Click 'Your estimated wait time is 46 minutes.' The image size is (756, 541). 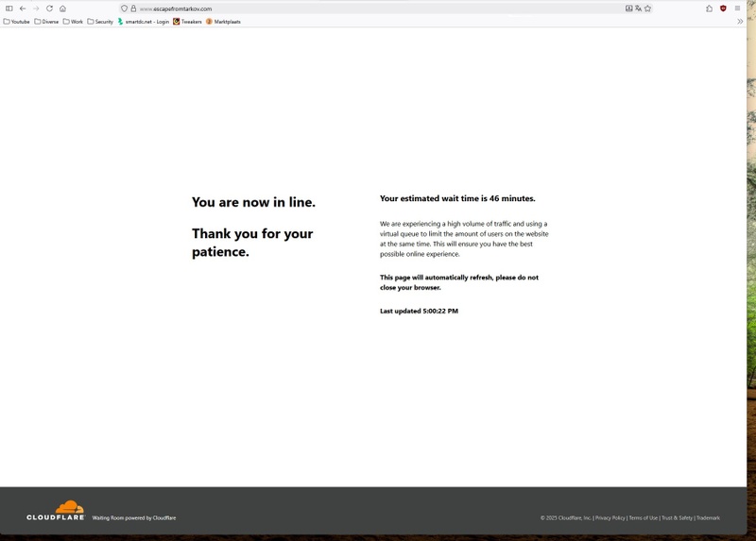(x=457, y=198)
